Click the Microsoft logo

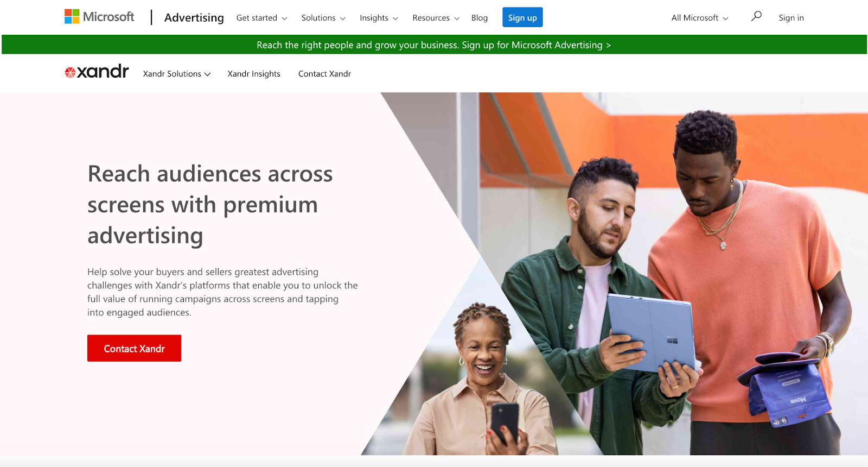click(99, 17)
